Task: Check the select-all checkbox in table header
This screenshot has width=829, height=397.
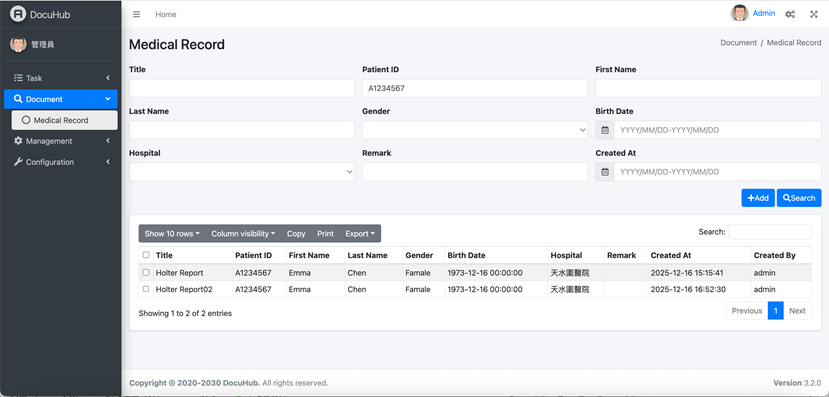Action: 146,255
